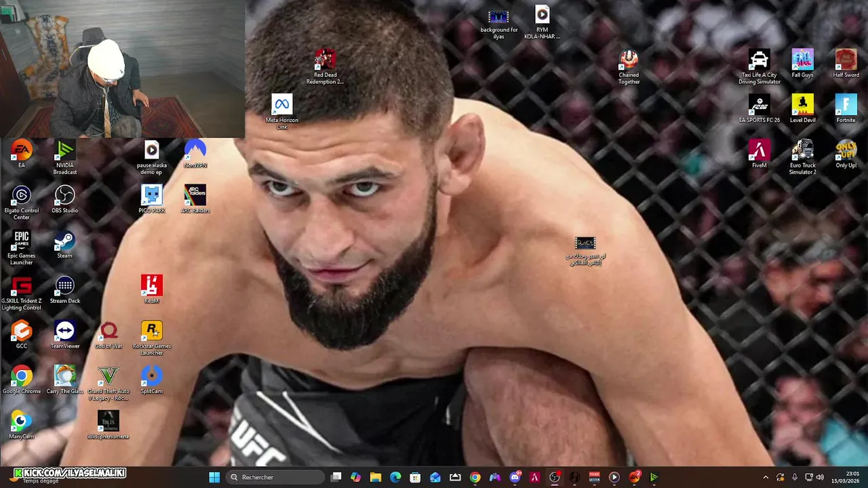Select the Google Chrome desktop shortcut

click(x=21, y=380)
